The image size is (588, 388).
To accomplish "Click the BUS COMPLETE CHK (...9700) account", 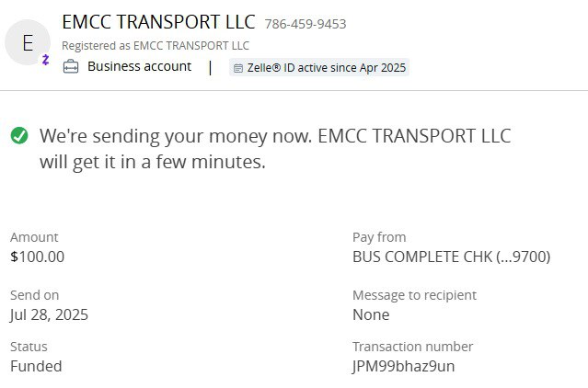I will point(451,257).
